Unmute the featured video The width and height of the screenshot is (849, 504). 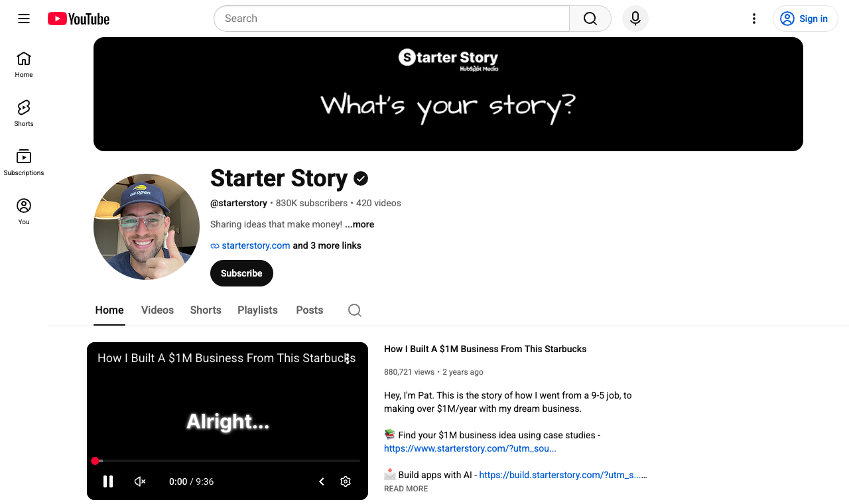pyautogui.click(x=140, y=481)
